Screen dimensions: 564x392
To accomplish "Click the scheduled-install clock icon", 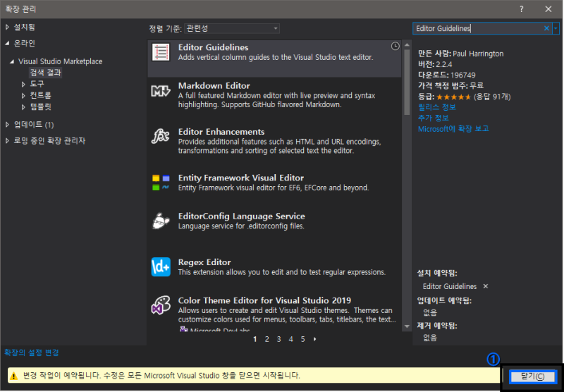I will click(x=395, y=46).
